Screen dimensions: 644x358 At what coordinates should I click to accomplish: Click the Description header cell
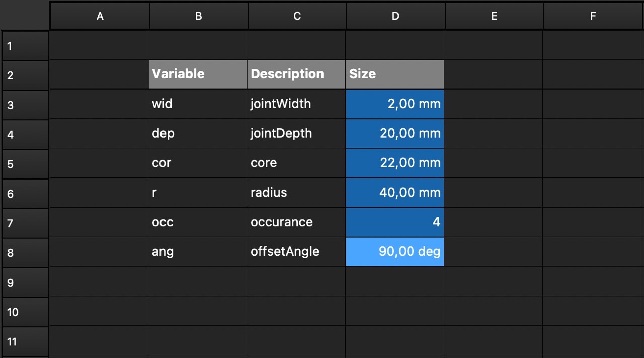pos(296,74)
